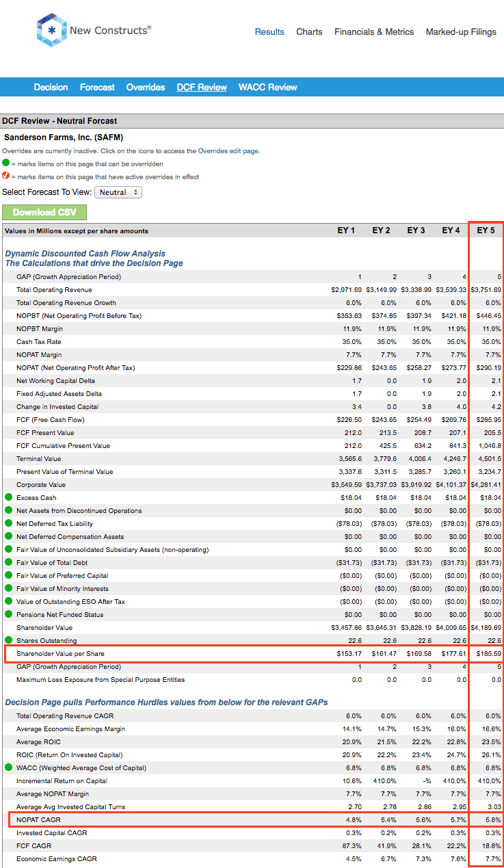Viewport: 504px width, 868px height.
Task: Click the EY 1 column header
Action: click(x=346, y=231)
